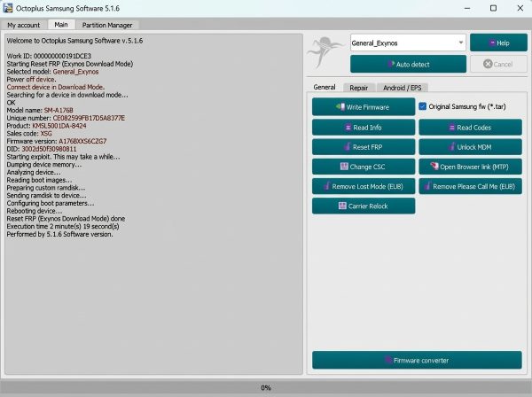Expand the General_Exynos model dropdown
The width and height of the screenshot is (532, 397).
click(x=460, y=43)
